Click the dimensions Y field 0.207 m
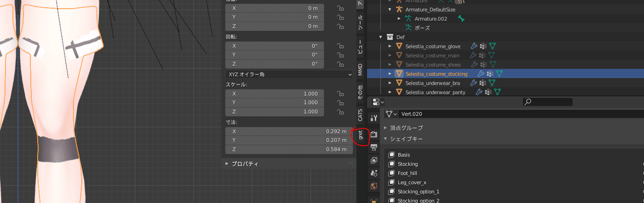The width and height of the screenshot is (644, 203). tap(289, 140)
